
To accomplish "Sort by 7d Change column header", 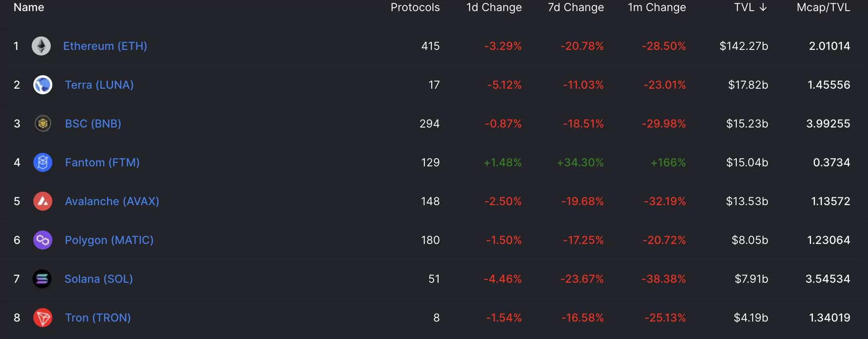I will [x=576, y=8].
